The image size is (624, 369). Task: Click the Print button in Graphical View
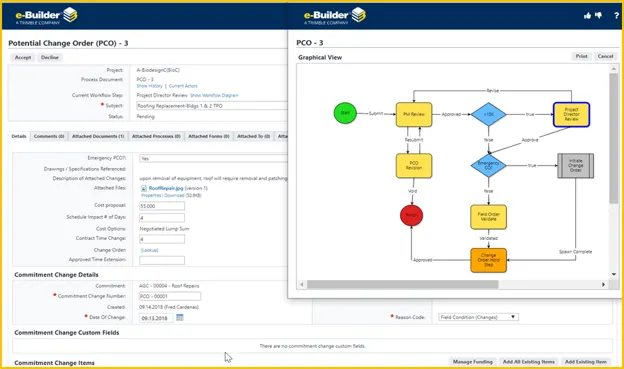pos(581,56)
